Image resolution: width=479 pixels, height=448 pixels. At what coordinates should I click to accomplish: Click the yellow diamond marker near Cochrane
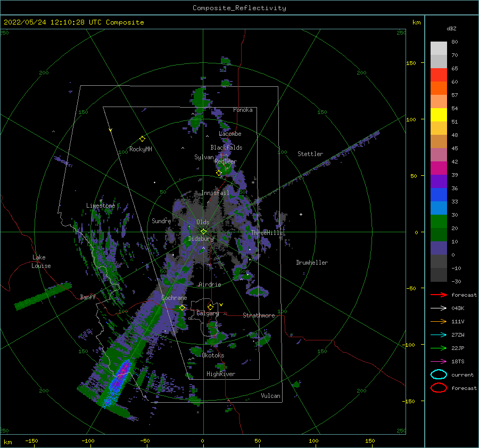(182, 308)
